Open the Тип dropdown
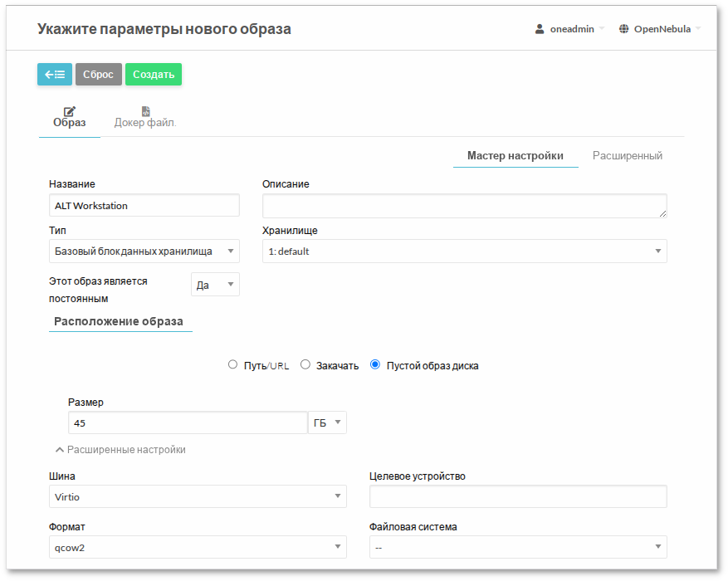 click(144, 251)
